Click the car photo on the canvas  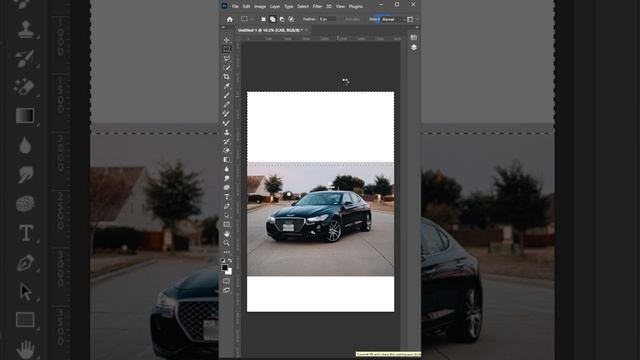pyautogui.click(x=320, y=219)
